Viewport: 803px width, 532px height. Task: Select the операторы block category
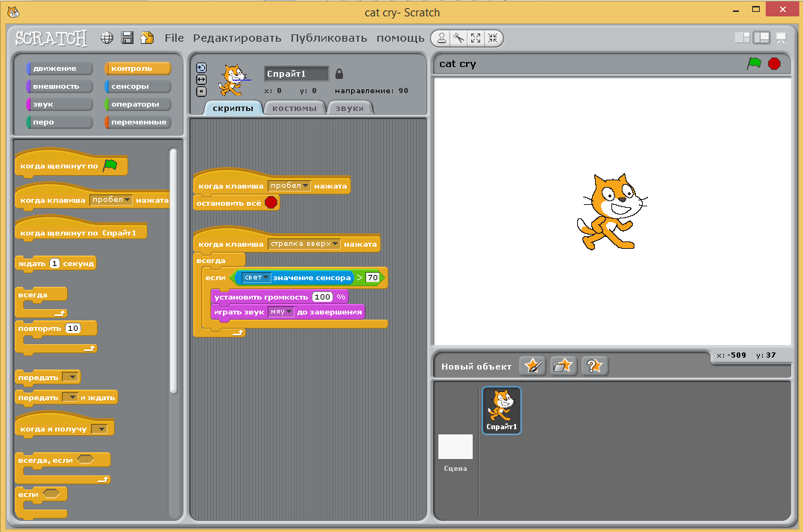click(138, 104)
